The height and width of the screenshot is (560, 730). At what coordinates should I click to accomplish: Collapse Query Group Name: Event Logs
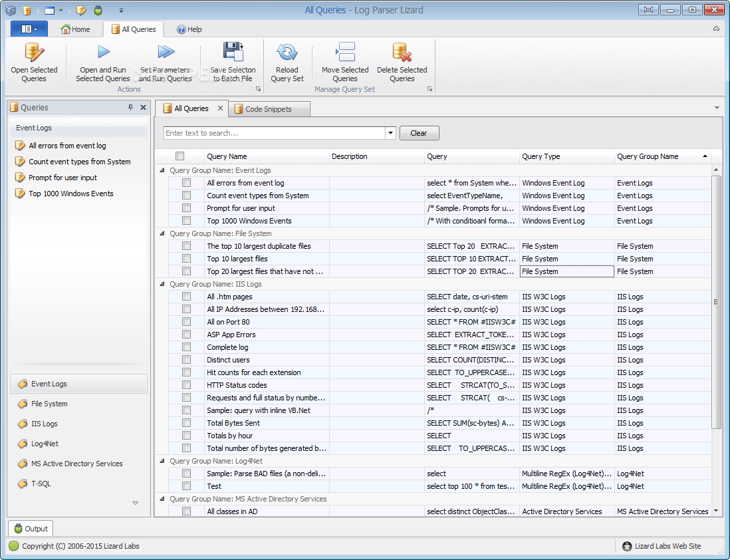pyautogui.click(x=162, y=170)
